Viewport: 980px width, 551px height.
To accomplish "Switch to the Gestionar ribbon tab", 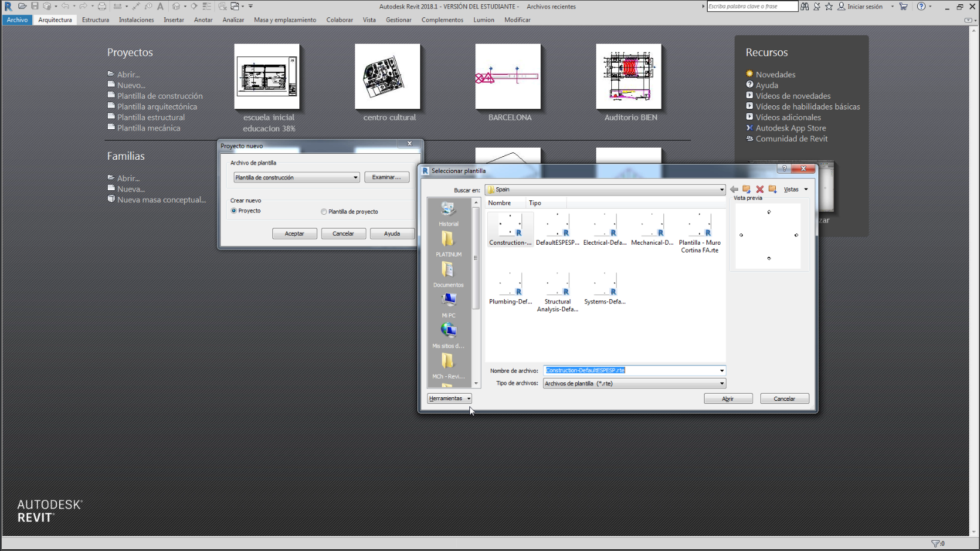I will pyautogui.click(x=398, y=20).
